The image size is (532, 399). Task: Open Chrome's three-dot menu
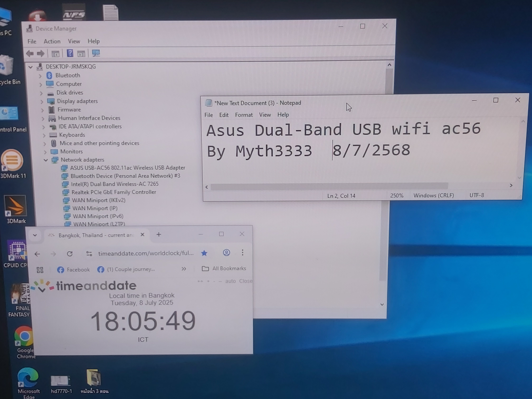(x=242, y=253)
